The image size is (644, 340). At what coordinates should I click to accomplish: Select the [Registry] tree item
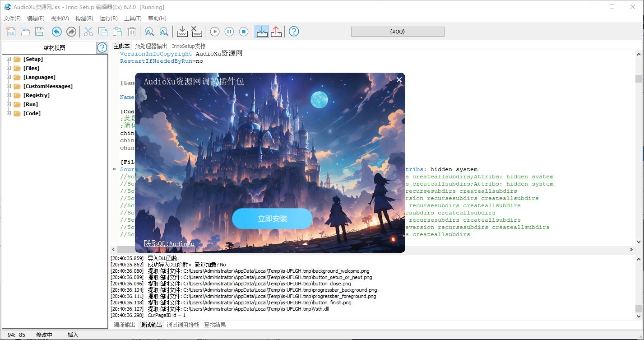coord(37,95)
